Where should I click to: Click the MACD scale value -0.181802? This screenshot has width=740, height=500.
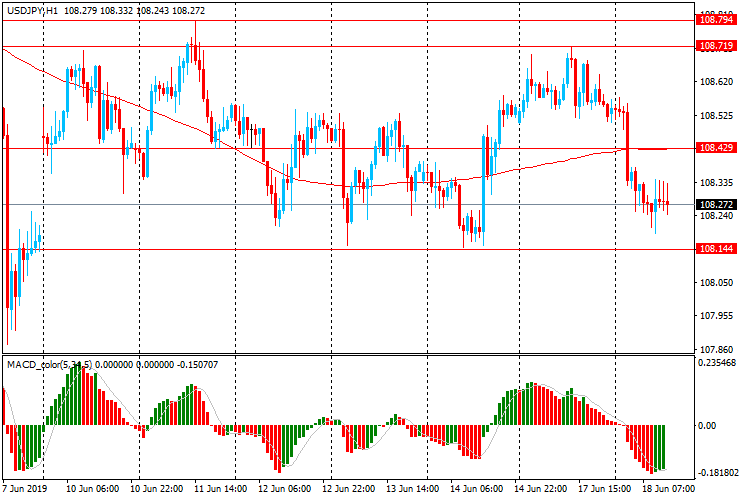717,473
